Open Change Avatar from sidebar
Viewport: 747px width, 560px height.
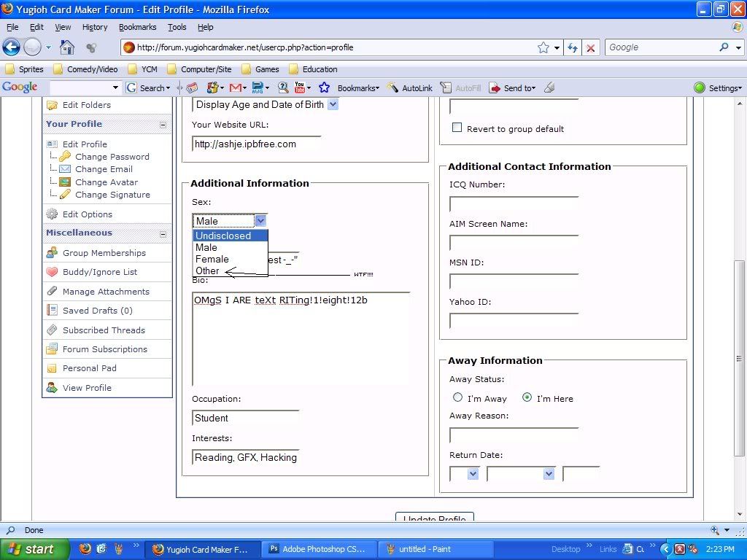tap(107, 182)
